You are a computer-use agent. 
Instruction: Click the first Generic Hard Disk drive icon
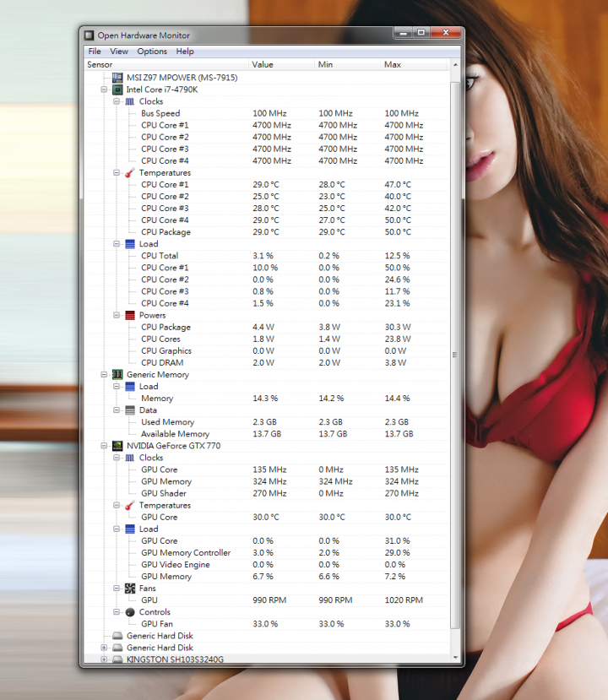point(117,636)
